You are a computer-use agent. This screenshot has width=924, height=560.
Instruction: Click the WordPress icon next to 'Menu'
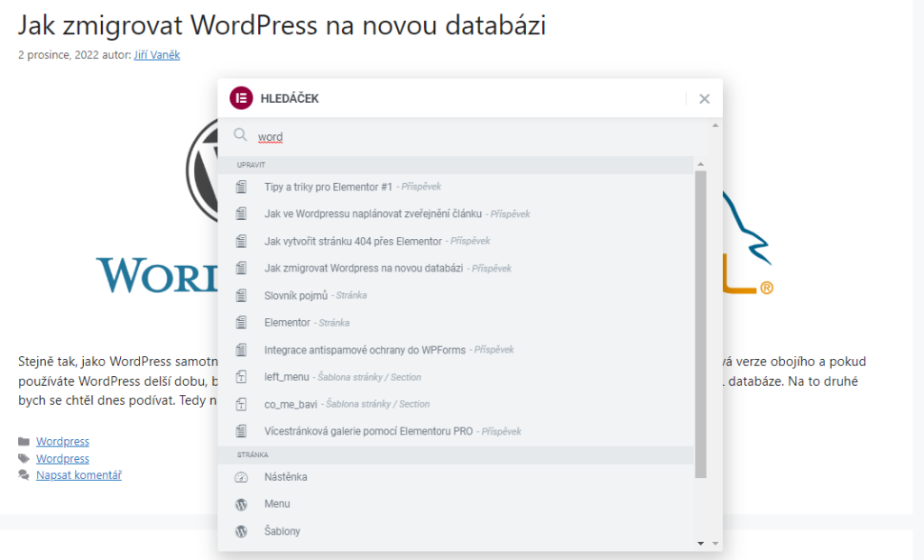[241, 504]
